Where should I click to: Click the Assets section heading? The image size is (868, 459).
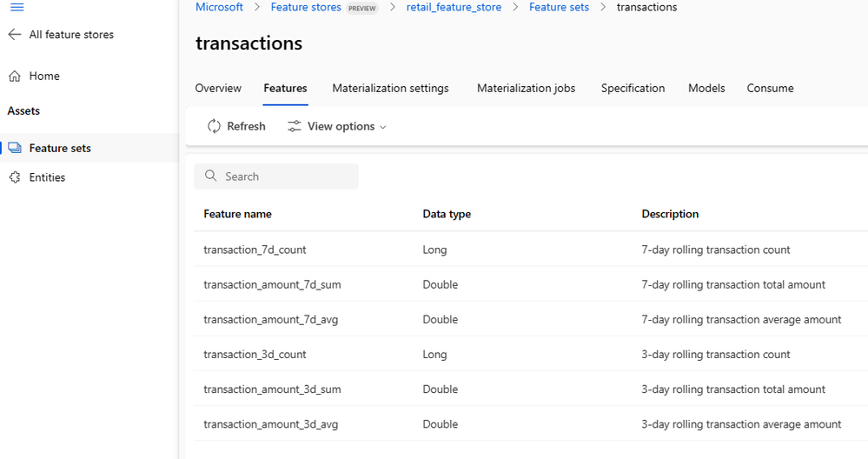pyautogui.click(x=23, y=110)
